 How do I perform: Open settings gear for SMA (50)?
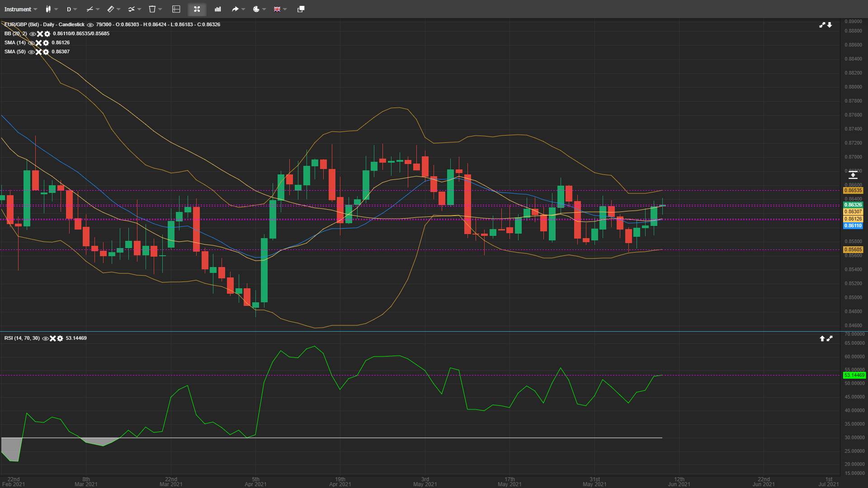pos(46,52)
